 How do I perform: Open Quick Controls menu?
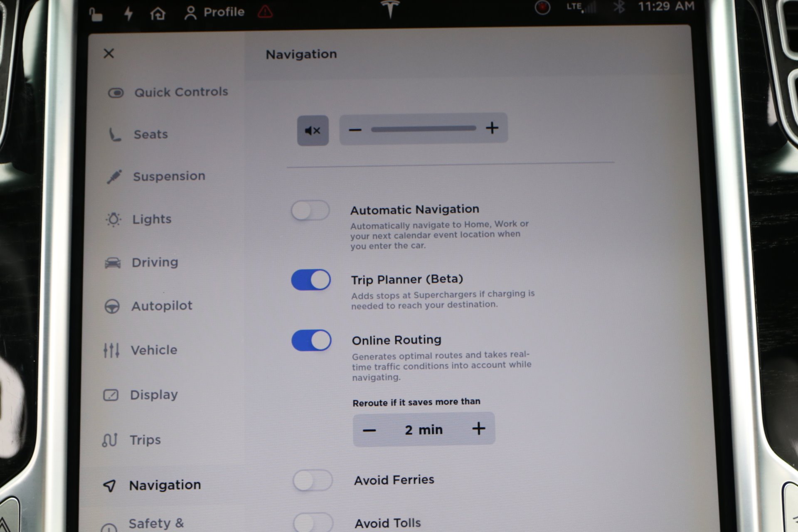(168, 92)
